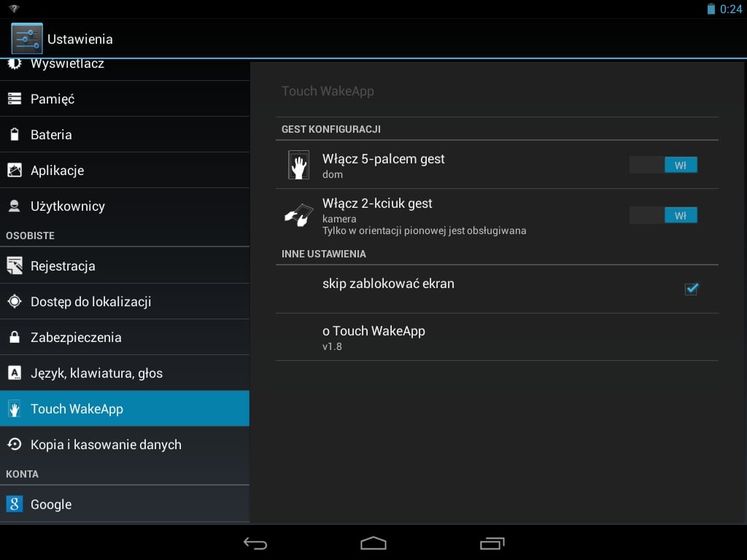The image size is (747, 560).
Task: Tap Włącz 5-palcem gest label
Action: [x=384, y=158]
